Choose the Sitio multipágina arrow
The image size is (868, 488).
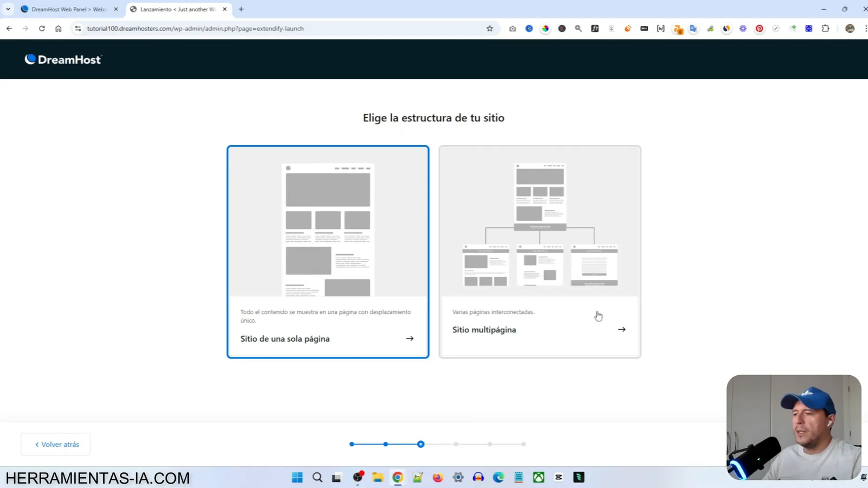coord(622,329)
